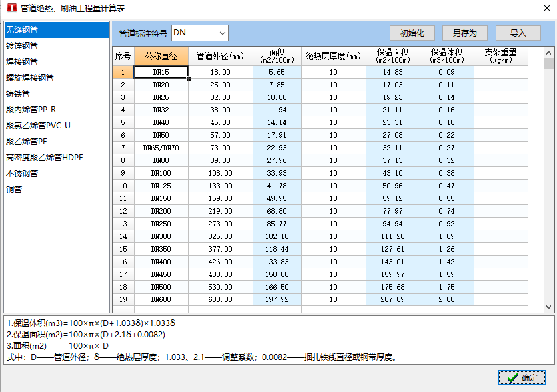Image resolution: width=557 pixels, height=392 pixels.
Task: Confirm with the 确定 button
Action: tap(522, 377)
